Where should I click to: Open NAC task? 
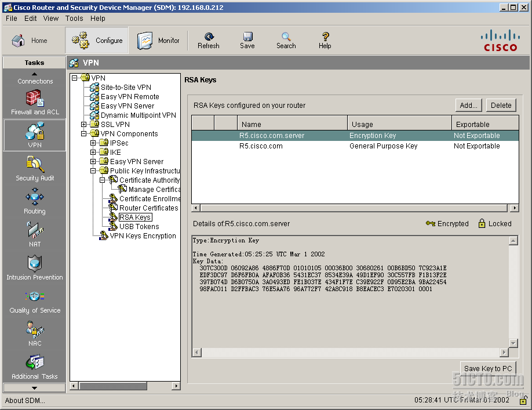coord(35,334)
